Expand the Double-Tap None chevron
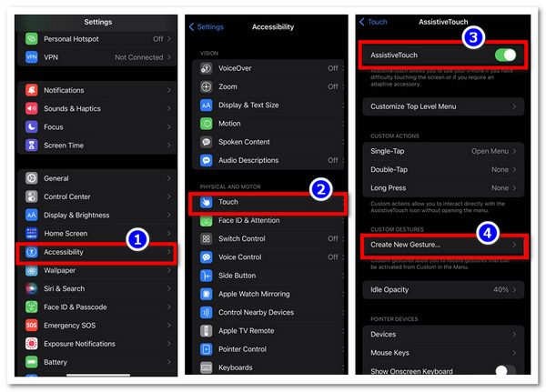 514,169
